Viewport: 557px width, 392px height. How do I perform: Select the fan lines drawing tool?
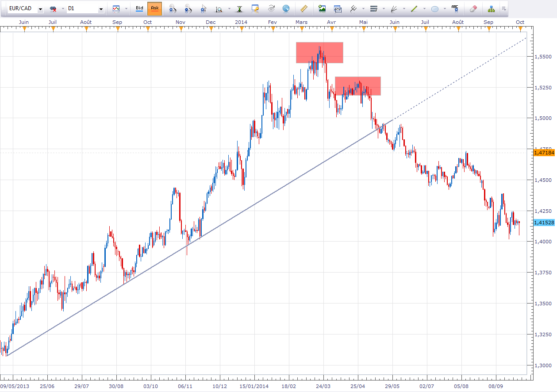(x=394, y=8)
